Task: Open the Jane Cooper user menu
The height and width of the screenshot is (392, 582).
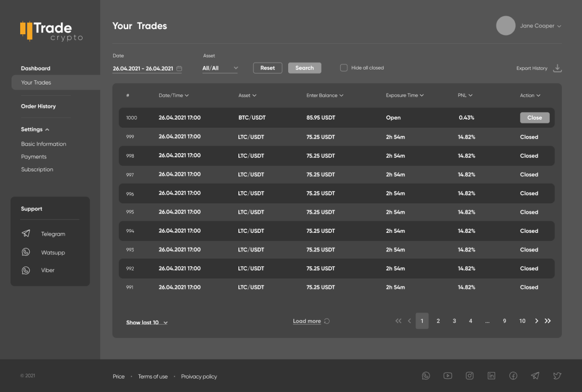Action: click(x=540, y=26)
